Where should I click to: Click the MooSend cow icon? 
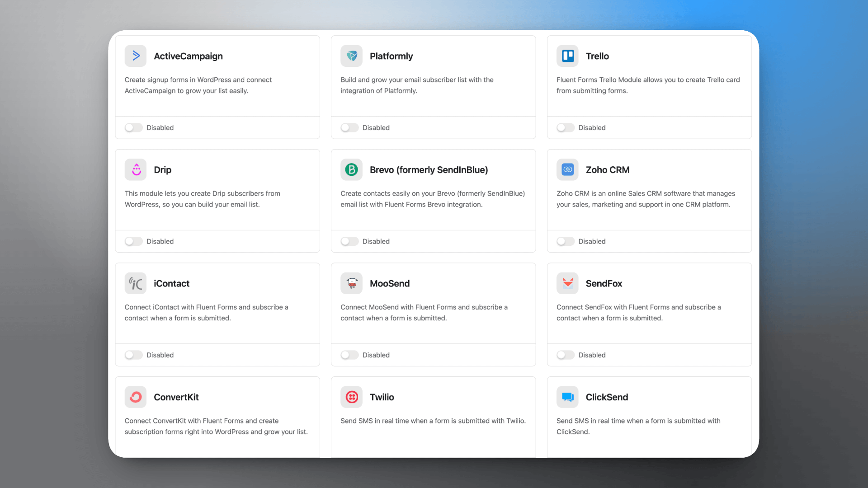click(351, 283)
